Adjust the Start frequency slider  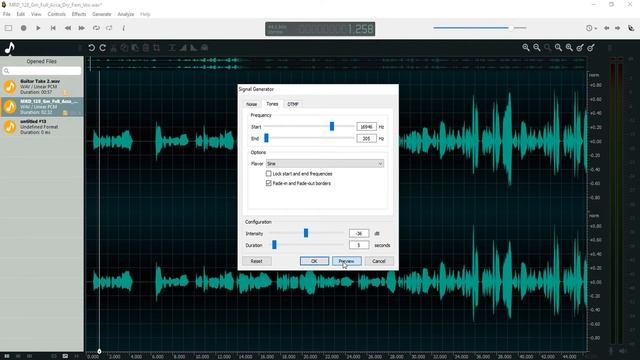tap(332, 127)
